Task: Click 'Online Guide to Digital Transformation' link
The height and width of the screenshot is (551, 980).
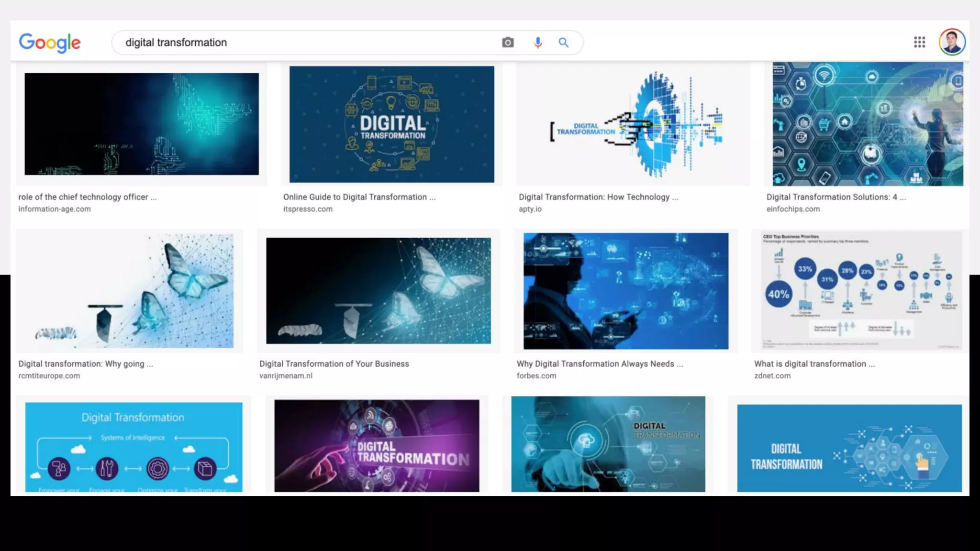Action: [x=359, y=197]
